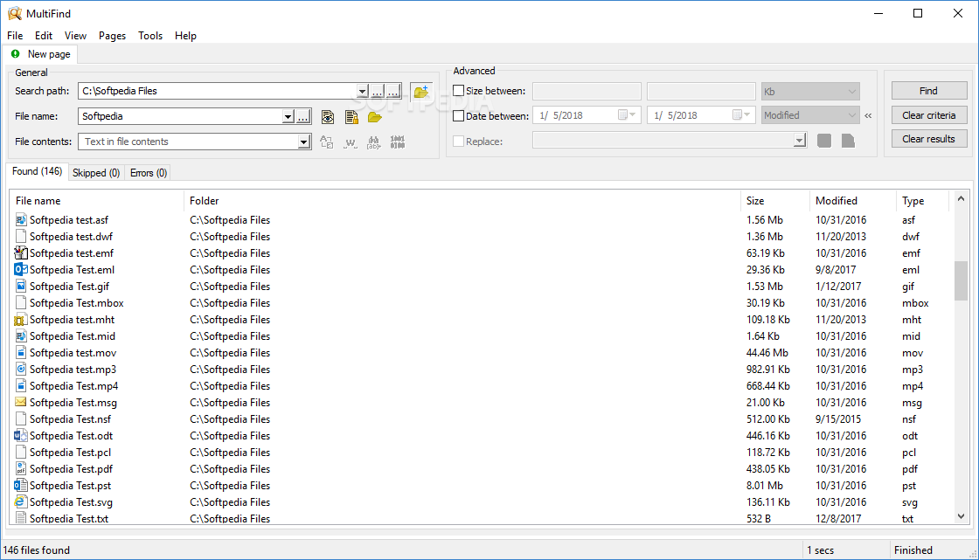Open the Edit menu
This screenshot has width=979, height=560.
tap(44, 36)
